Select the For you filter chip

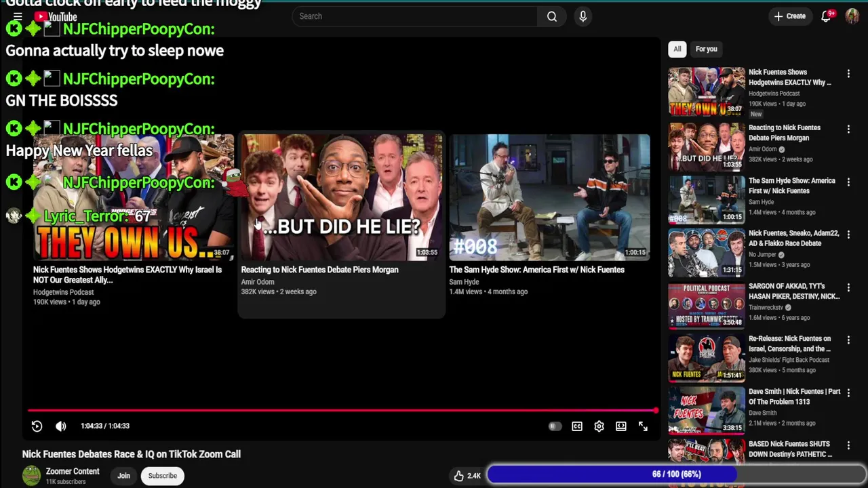706,49
